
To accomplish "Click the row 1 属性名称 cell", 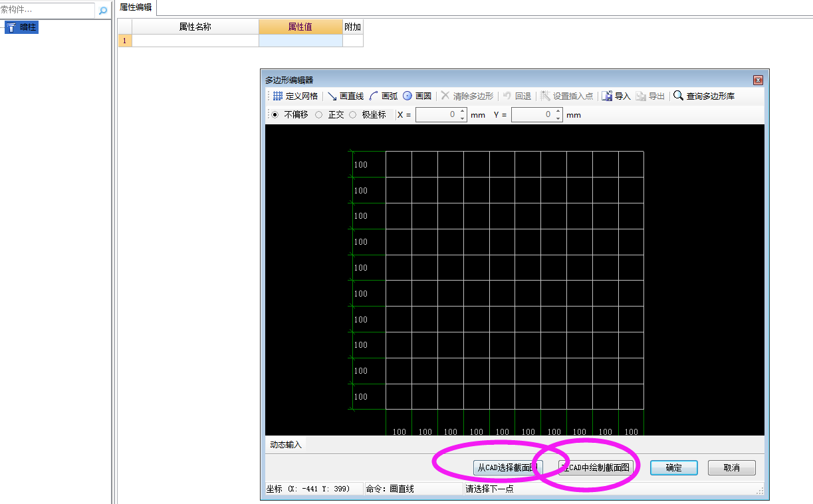I will (x=195, y=41).
